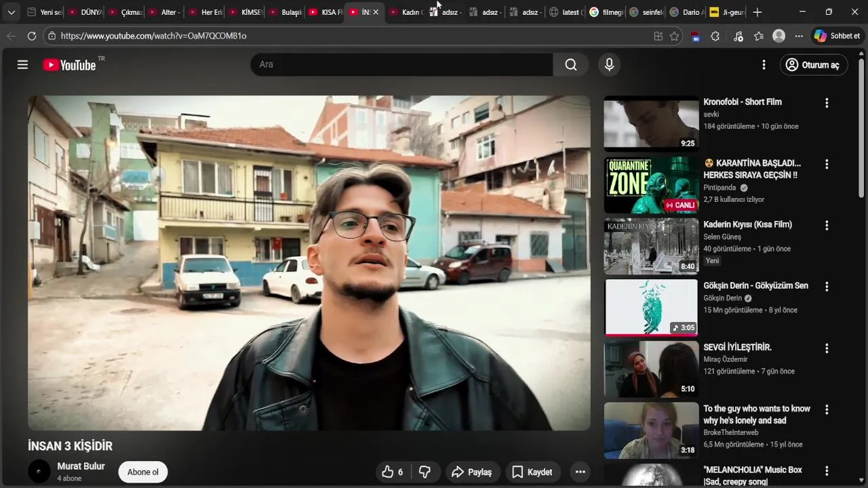
Task: Open Copilot Sohbet et button
Action: tap(837, 36)
